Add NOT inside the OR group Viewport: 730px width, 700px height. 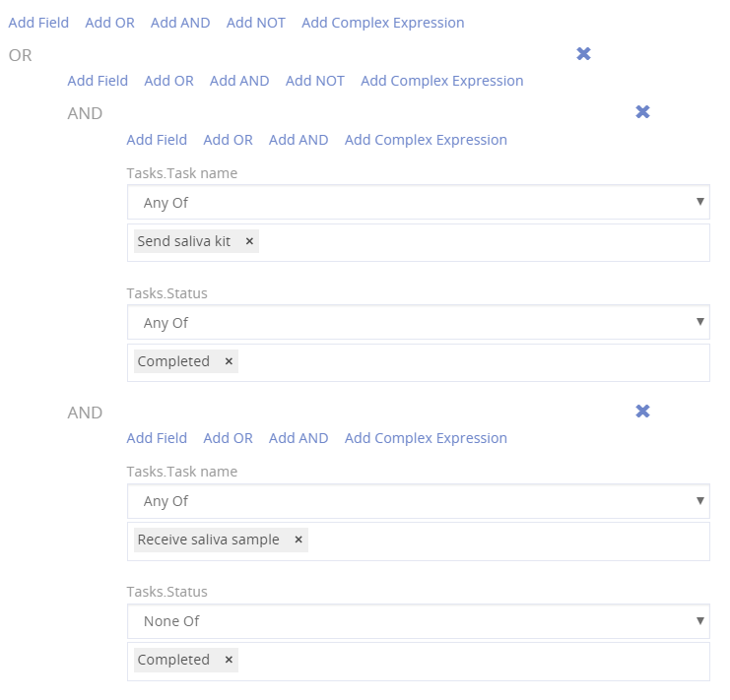(x=315, y=81)
